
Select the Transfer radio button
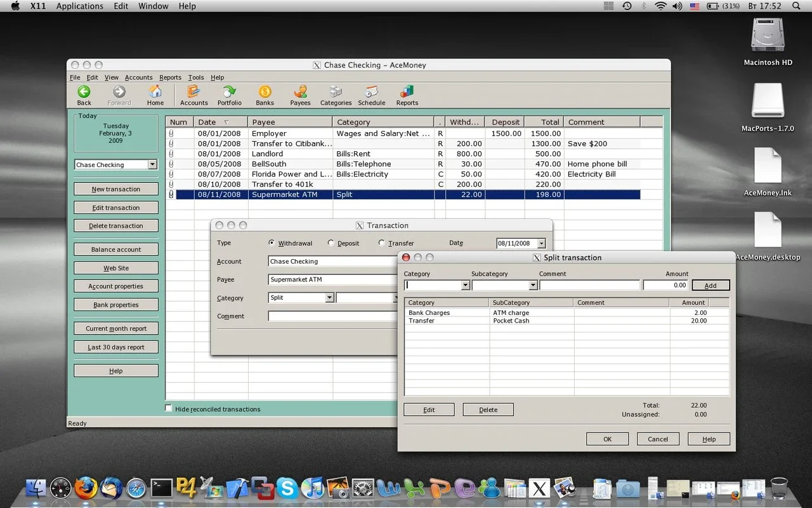(381, 243)
